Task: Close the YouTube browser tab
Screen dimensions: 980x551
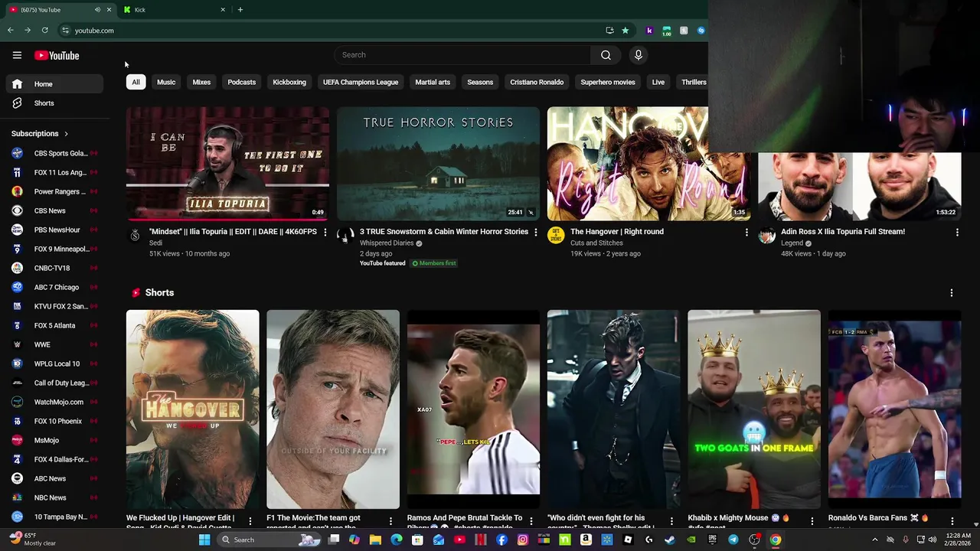Action: [109, 10]
